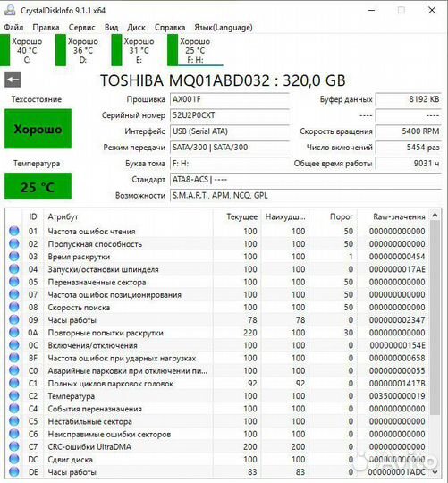Viewport: 448px width, 483px height.
Task: Click status icon for attribute 01
Action: click(13, 231)
